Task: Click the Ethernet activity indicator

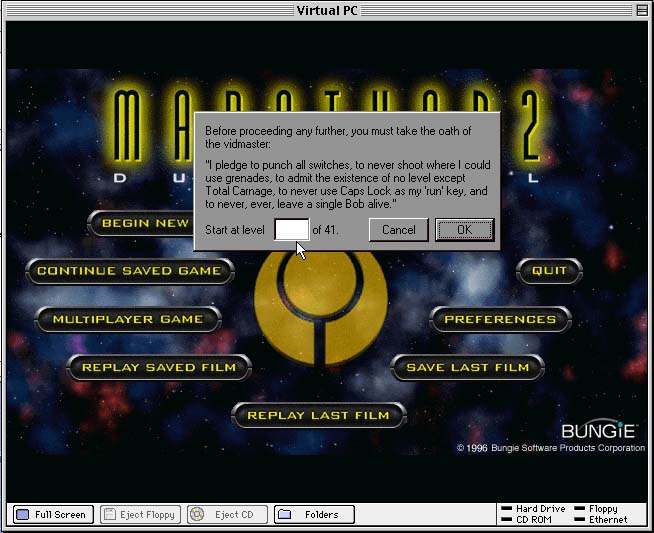Action: (600, 520)
